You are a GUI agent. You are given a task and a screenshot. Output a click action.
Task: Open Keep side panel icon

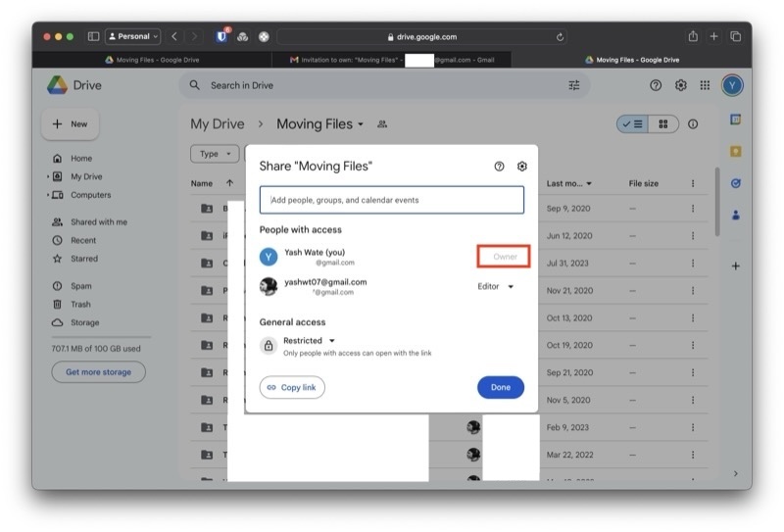point(736,152)
